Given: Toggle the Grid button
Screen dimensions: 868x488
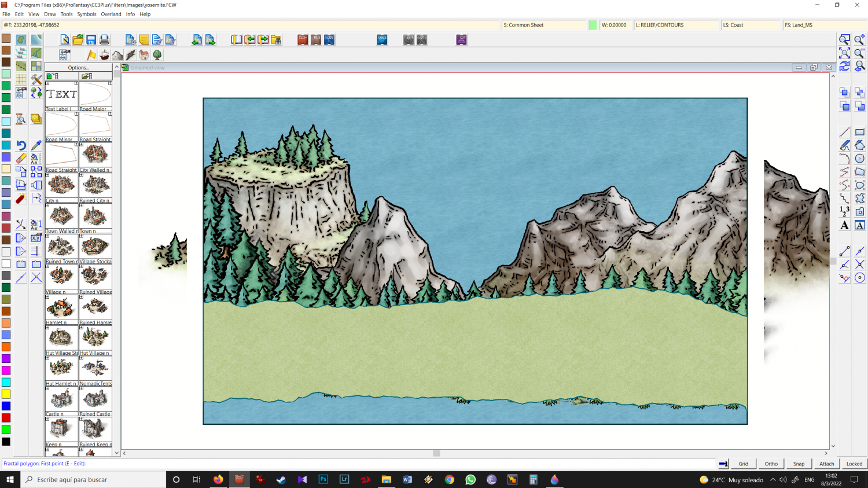Looking at the screenshot, I should click(x=743, y=464).
